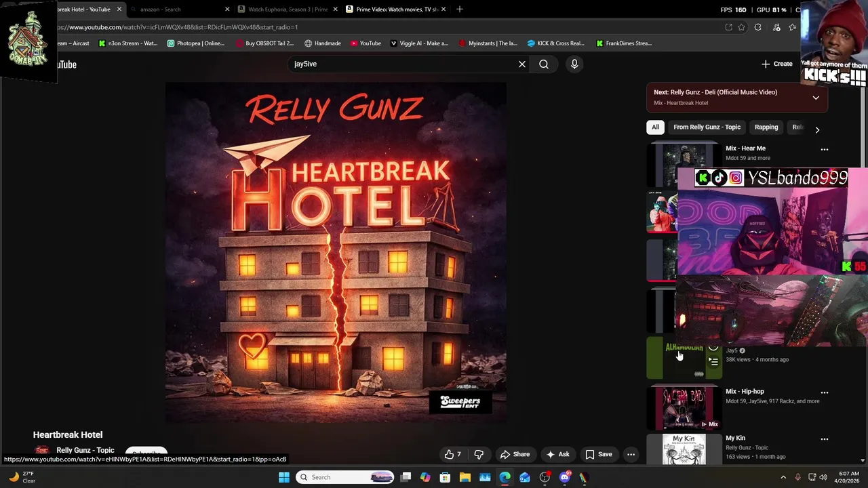Open File Explorer from the taskbar
Screen dimensions: 868x488
[x=465, y=477]
